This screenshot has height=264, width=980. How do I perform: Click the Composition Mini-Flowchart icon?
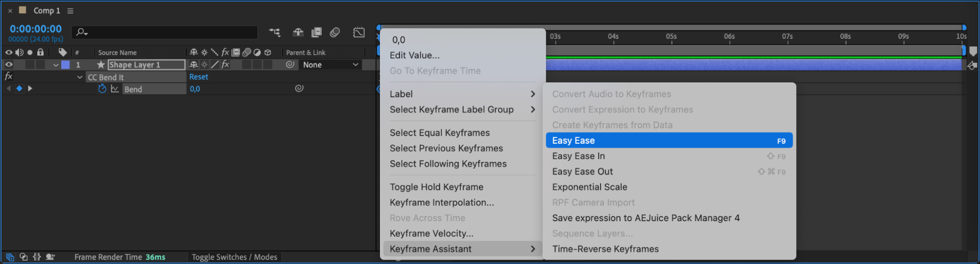[275, 32]
